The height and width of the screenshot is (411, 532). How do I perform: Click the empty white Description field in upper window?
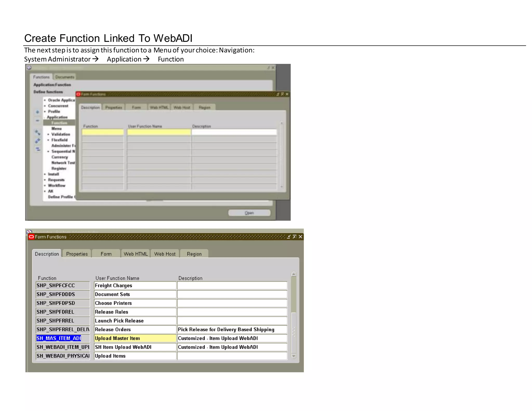pyautogui.click(x=234, y=132)
